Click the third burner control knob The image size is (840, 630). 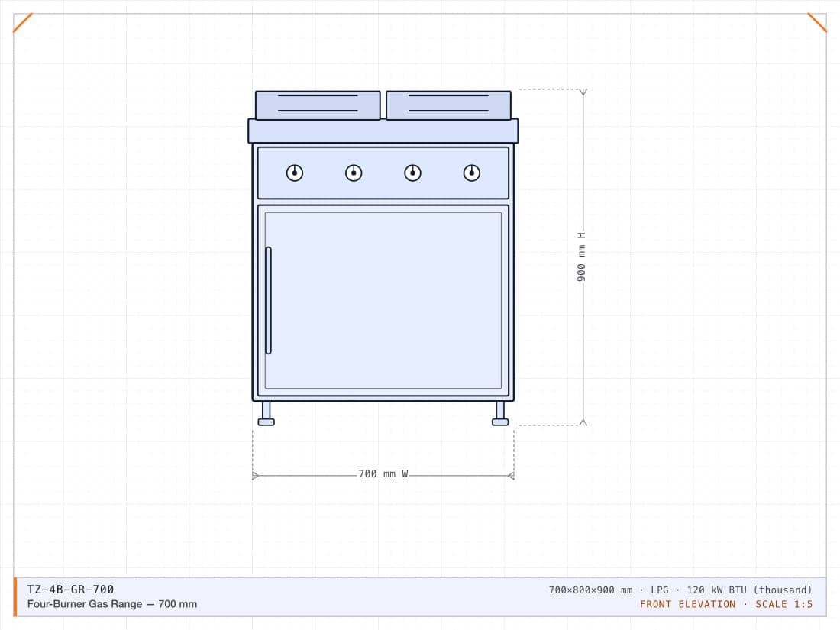412,173
